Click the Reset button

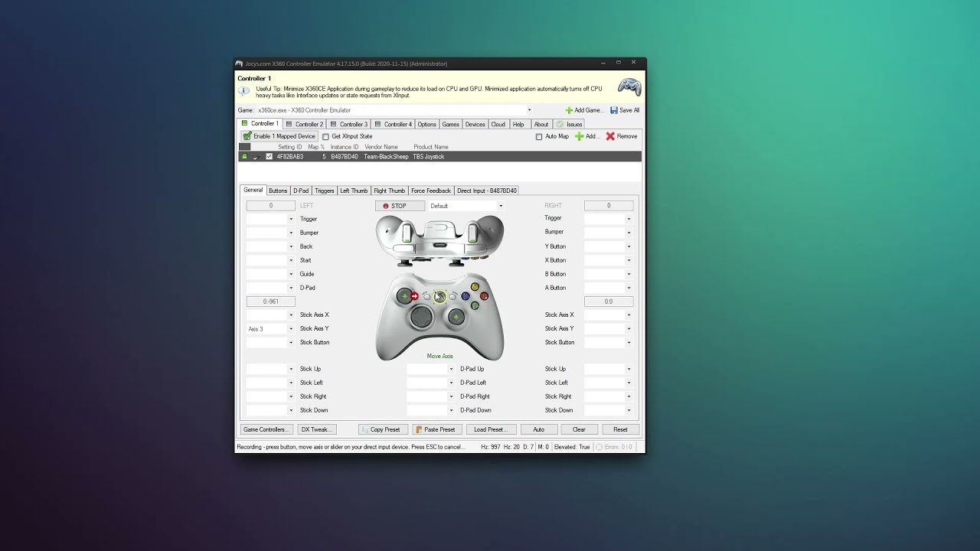[620, 429]
